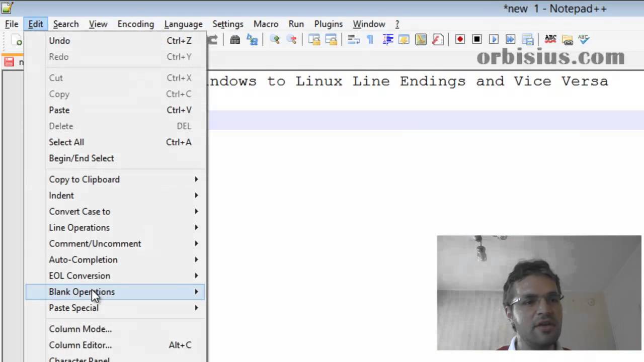Viewport: 644px width, 362px height.
Task: Expand EOL Conversion submenu
Action: tap(115, 276)
